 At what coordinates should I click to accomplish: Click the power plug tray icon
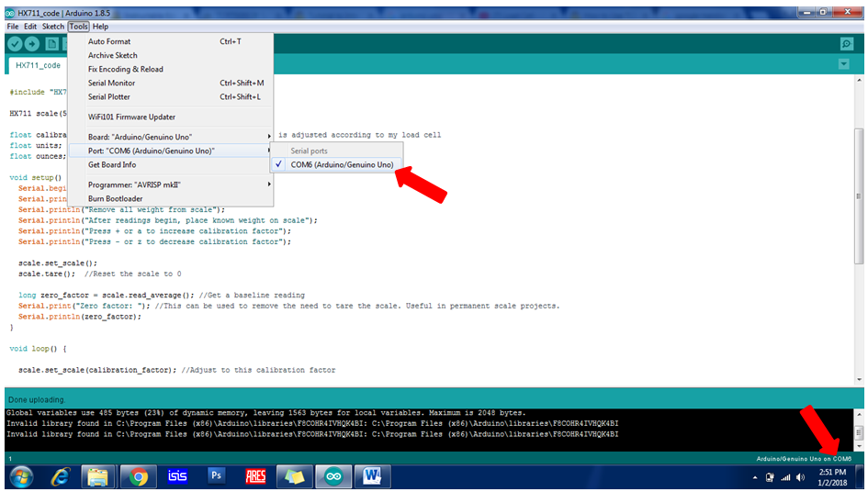770,477
